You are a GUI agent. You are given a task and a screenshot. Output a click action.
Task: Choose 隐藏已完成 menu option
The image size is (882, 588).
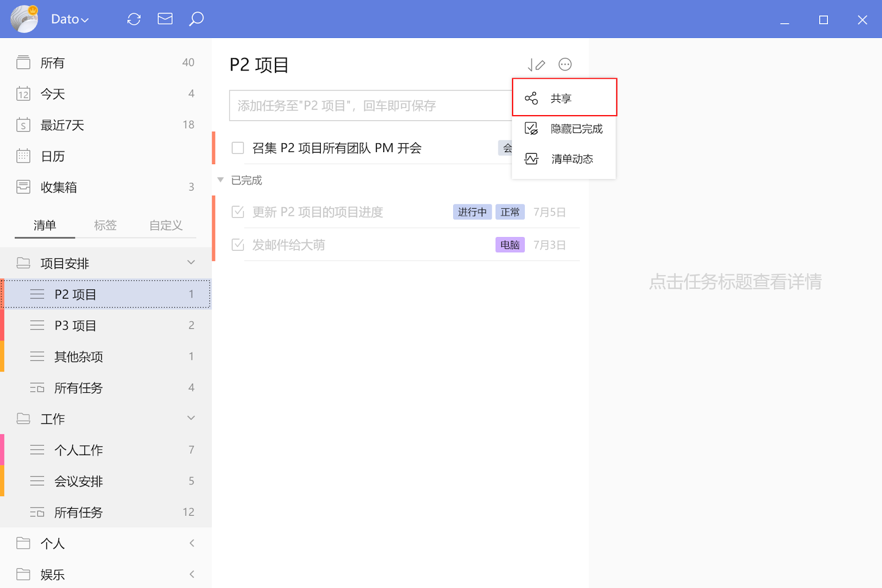pyautogui.click(x=564, y=128)
